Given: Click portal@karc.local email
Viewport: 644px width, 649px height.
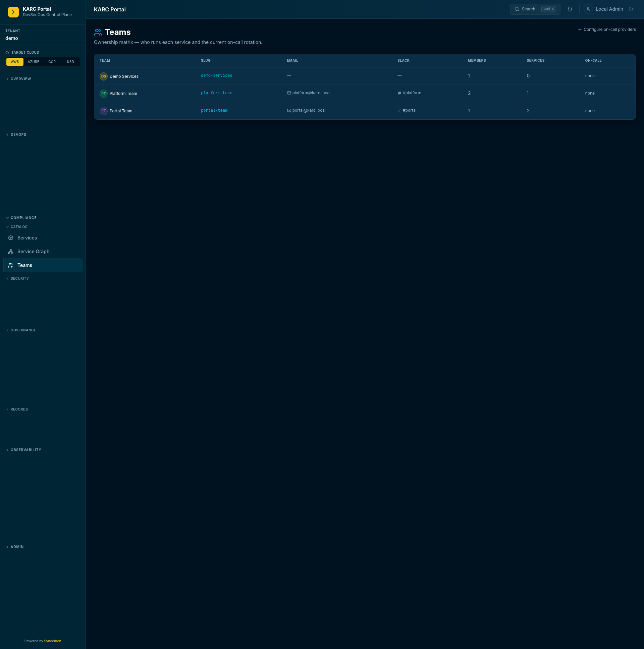Looking at the screenshot, I should (x=309, y=111).
